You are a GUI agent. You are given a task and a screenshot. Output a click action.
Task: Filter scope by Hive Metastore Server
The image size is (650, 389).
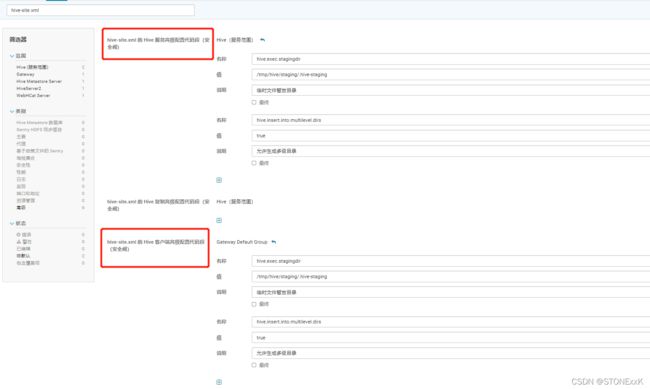click(39, 81)
